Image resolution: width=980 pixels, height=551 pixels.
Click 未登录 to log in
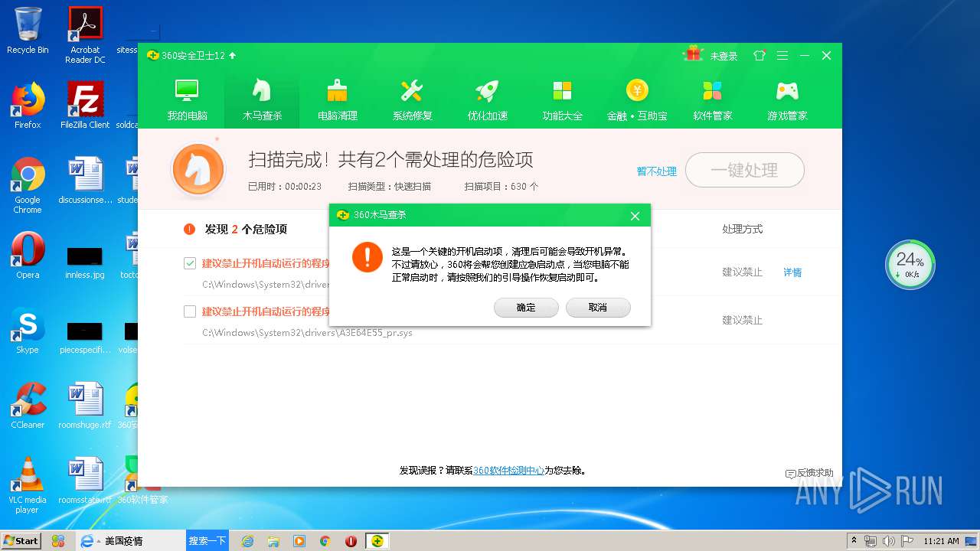724,57
